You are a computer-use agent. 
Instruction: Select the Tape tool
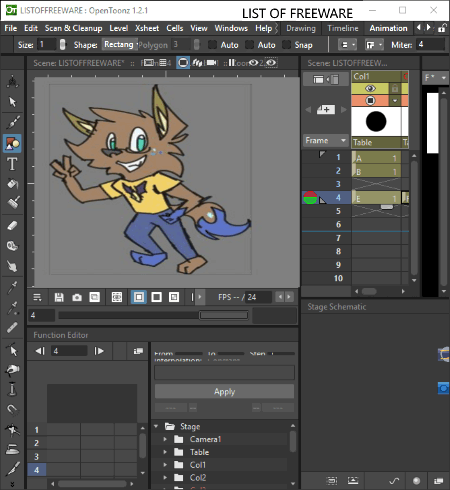(12, 246)
